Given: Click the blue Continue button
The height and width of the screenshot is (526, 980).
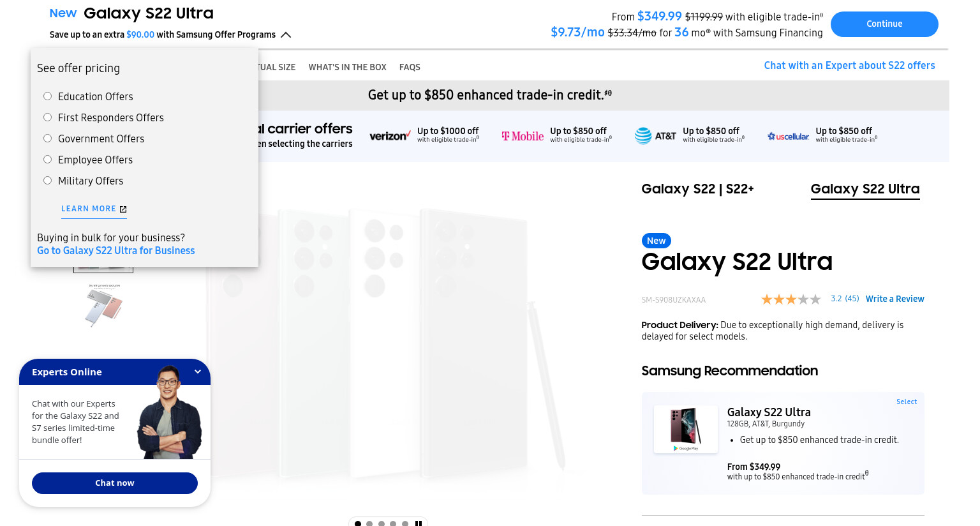Looking at the screenshot, I should point(884,24).
